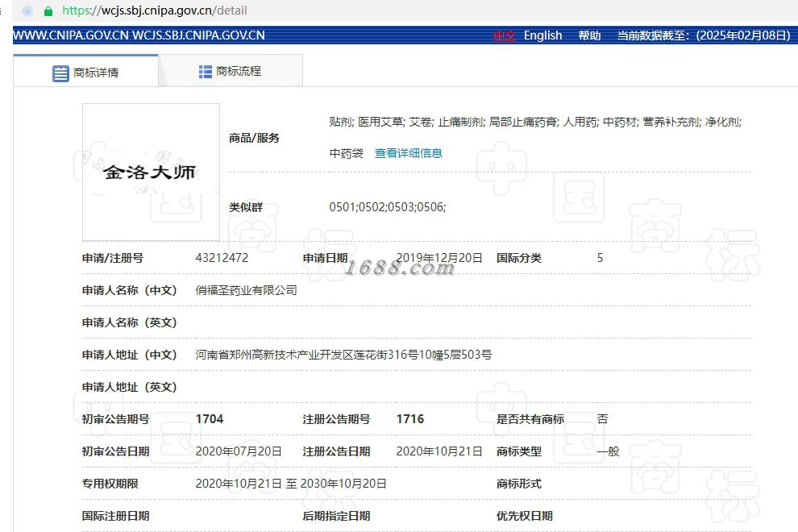
Task: Click the 申请人地址（英文） label
Action: pos(130,387)
